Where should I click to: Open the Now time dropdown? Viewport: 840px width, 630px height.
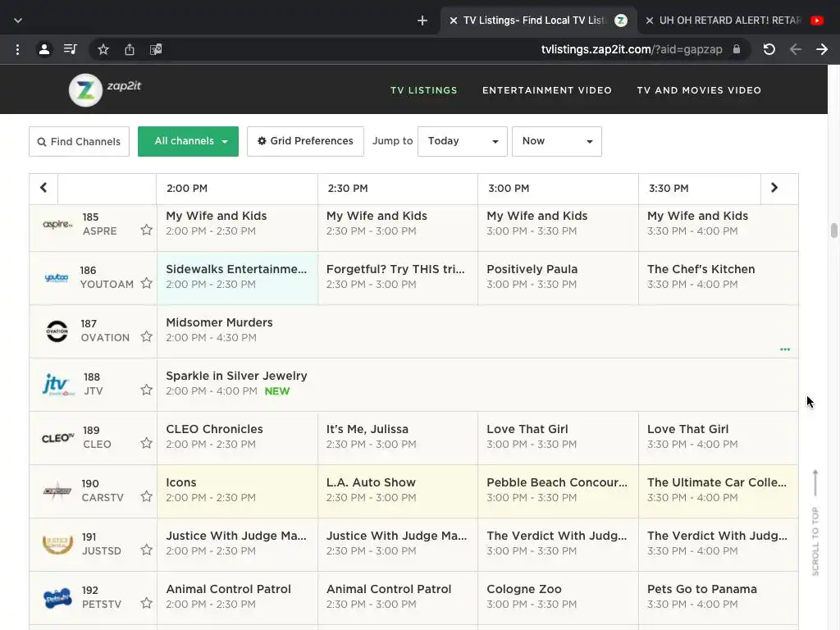click(x=557, y=141)
